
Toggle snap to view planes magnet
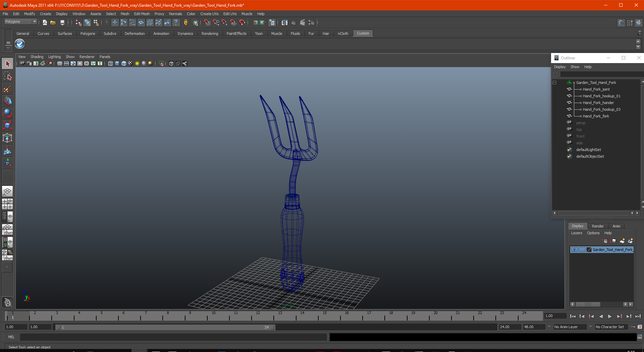pyautogui.click(x=233, y=22)
